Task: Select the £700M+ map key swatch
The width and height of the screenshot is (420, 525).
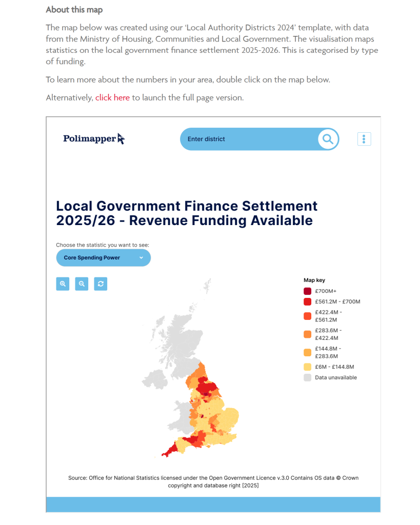Action: click(308, 291)
